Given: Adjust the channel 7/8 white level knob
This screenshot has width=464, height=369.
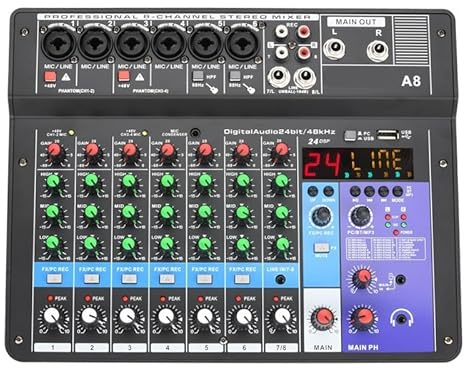Looking at the screenshot, I should (282, 317).
